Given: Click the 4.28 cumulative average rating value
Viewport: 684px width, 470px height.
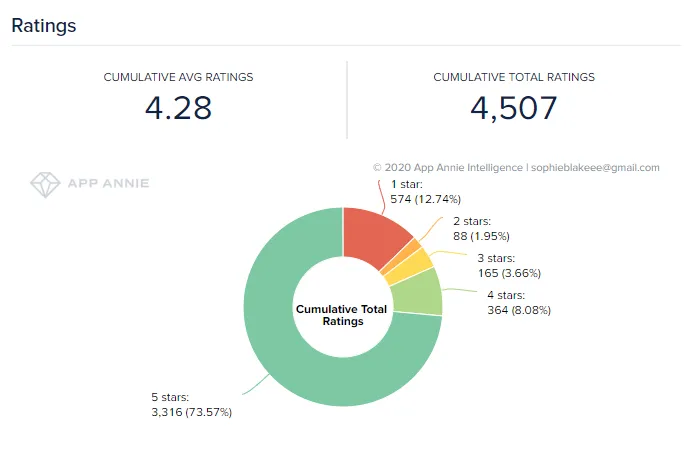Looking at the screenshot, I should 178,108.
